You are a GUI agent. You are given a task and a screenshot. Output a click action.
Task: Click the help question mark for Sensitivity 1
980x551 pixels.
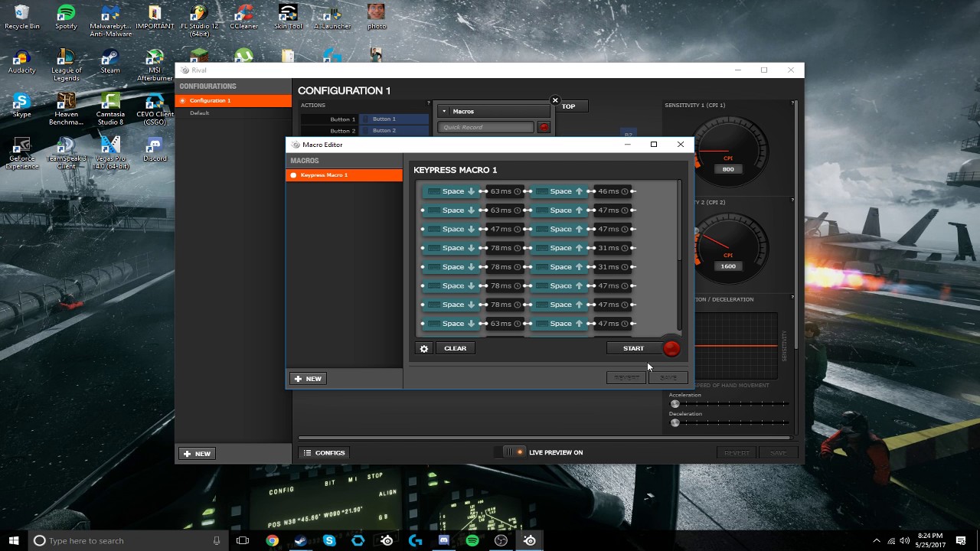point(792,103)
